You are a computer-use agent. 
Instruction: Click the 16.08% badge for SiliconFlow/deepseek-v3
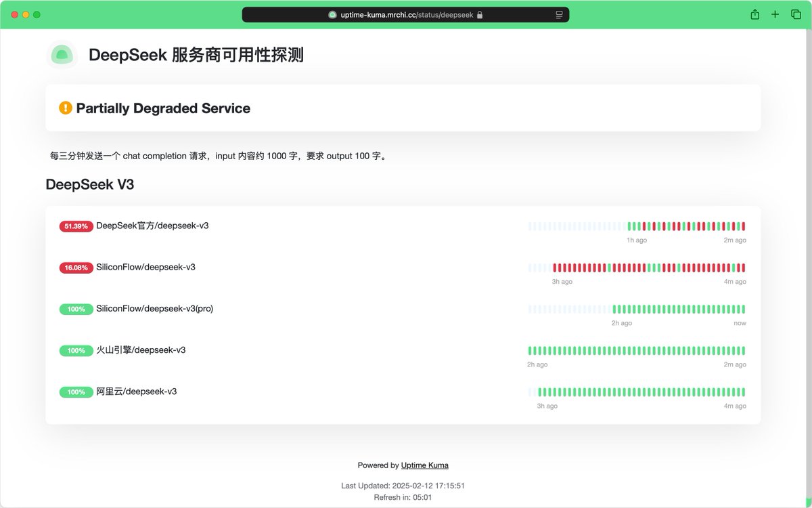click(75, 268)
